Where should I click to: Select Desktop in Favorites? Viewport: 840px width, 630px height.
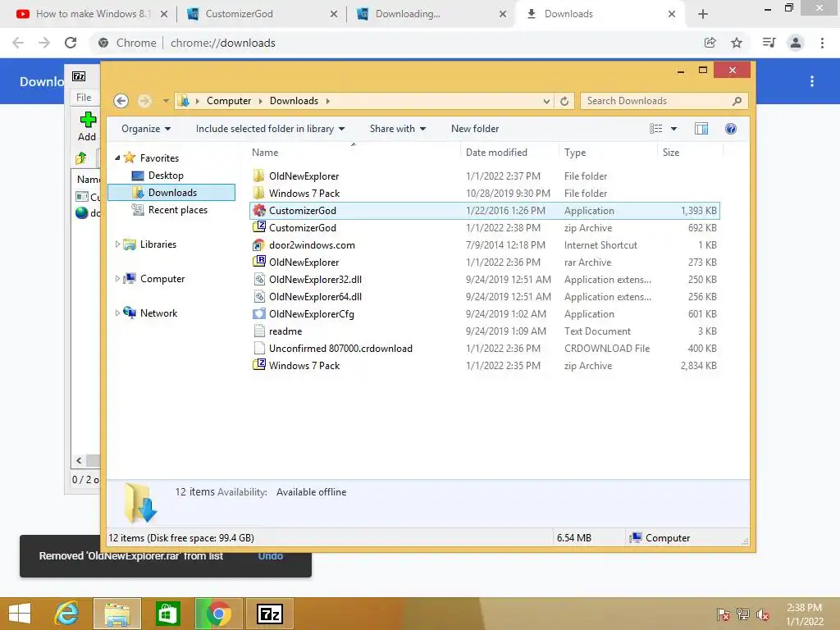tap(166, 176)
